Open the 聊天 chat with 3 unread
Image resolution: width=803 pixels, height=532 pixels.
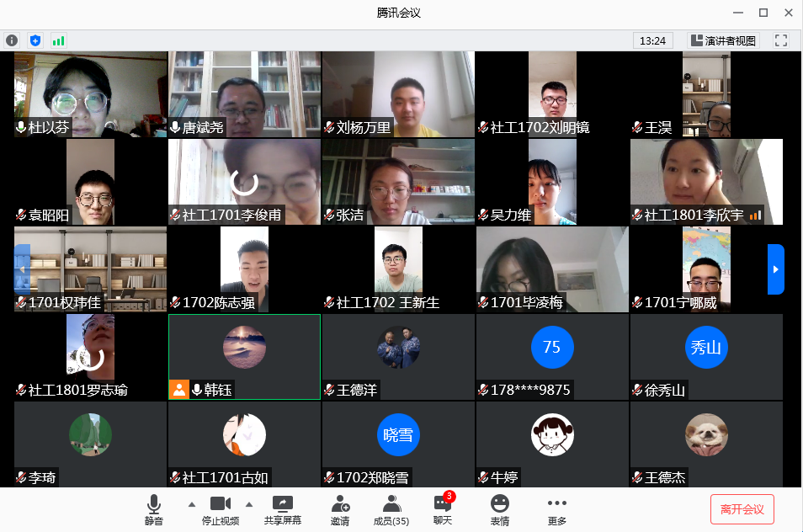pyautogui.click(x=443, y=508)
